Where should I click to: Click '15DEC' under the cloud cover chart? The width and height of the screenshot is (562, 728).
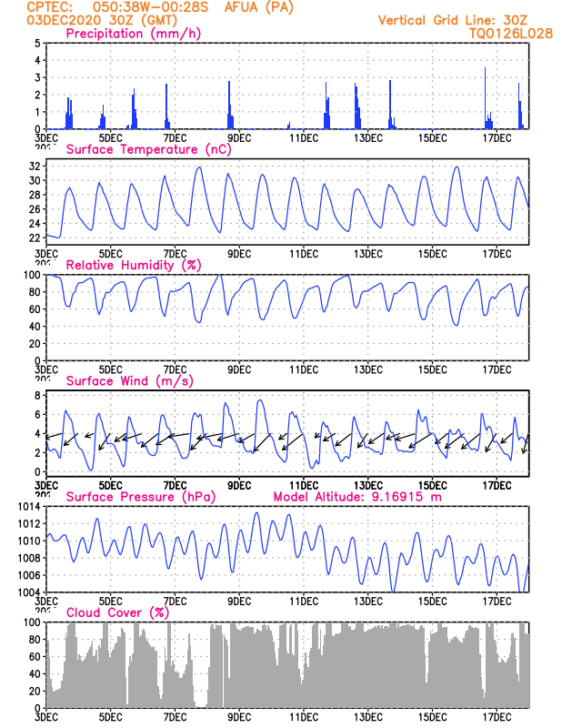pos(433,717)
